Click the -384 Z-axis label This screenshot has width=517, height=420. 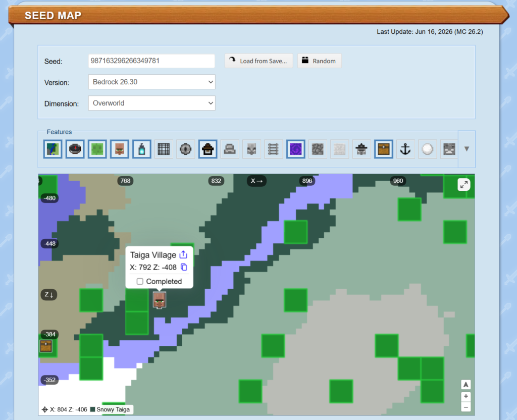(x=50, y=334)
